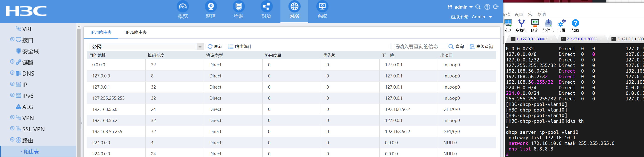Screen dimensions: 644x157
Task: Open the 系统 system icon
Action: tap(322, 6)
